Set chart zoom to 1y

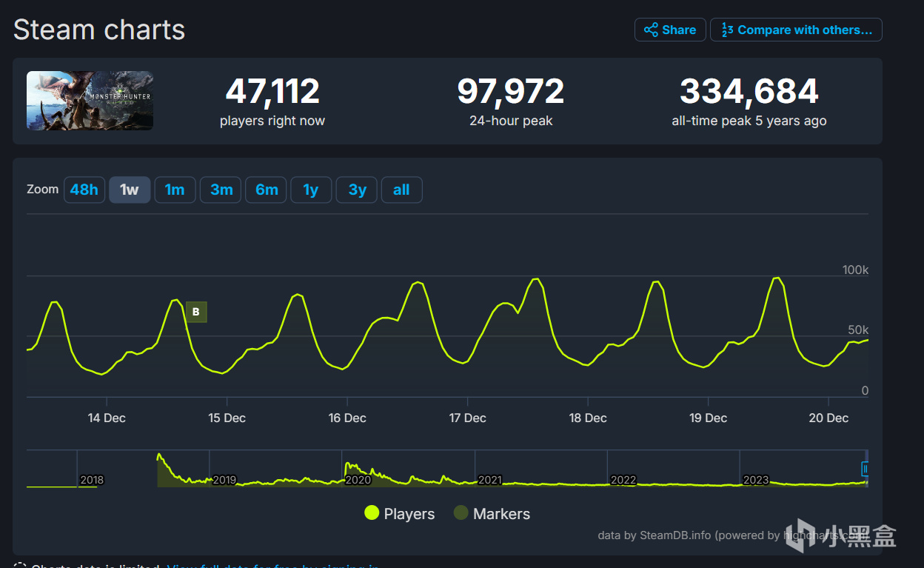point(311,190)
